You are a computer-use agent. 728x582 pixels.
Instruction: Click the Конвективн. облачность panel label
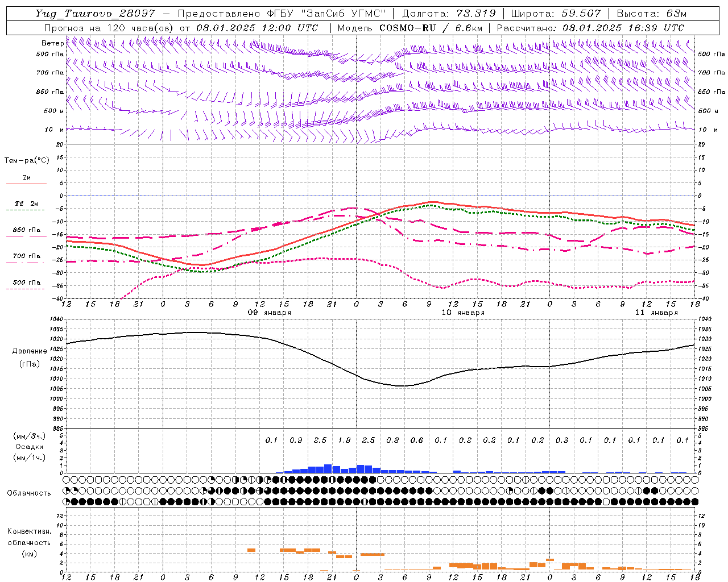(x=29, y=537)
